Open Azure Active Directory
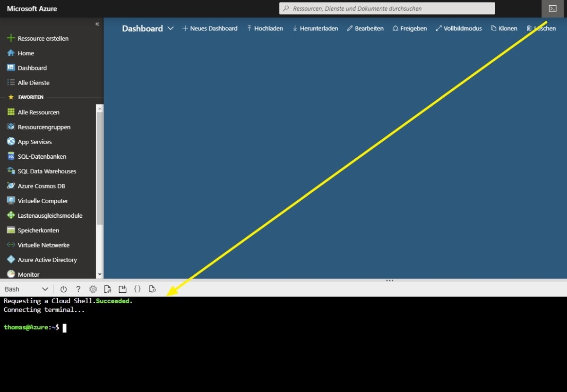Image resolution: width=567 pixels, height=392 pixels. pos(47,259)
